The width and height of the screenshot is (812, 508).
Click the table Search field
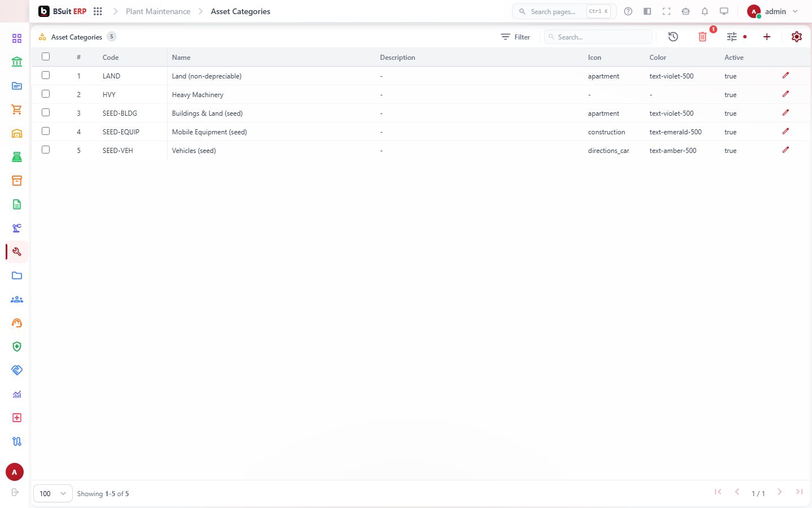[598, 37]
